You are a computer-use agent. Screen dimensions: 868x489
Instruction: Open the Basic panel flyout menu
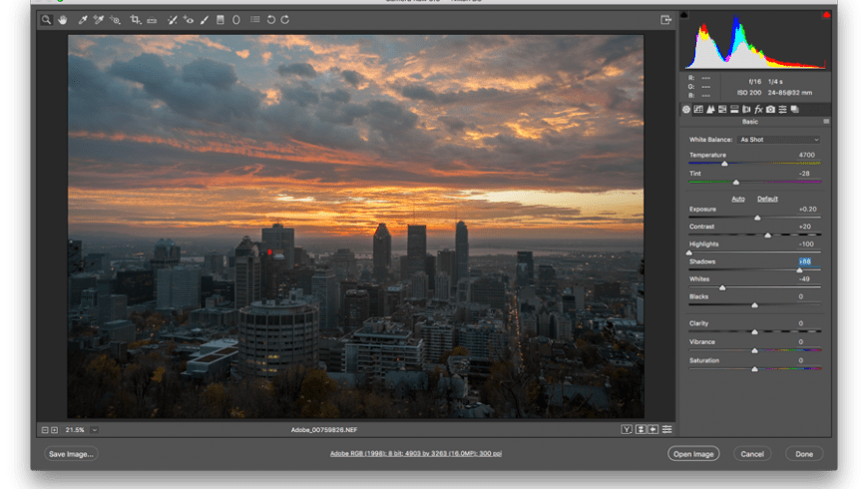826,122
